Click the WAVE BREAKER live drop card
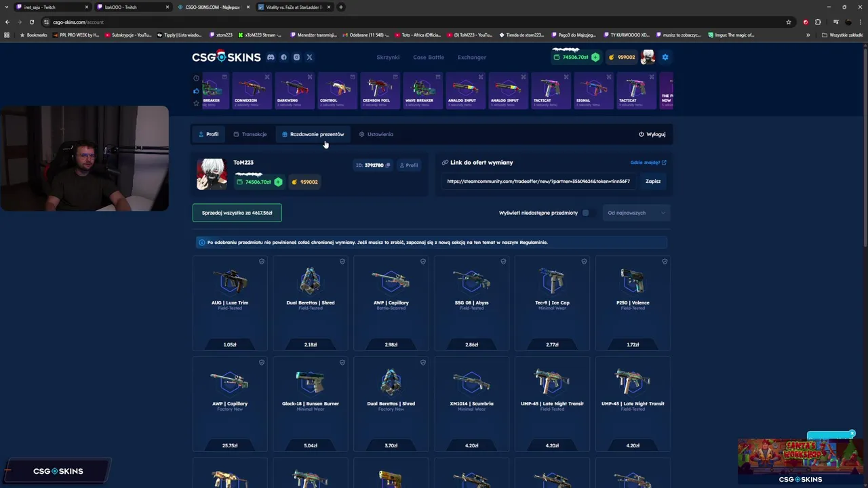The image size is (868, 488). (422, 91)
